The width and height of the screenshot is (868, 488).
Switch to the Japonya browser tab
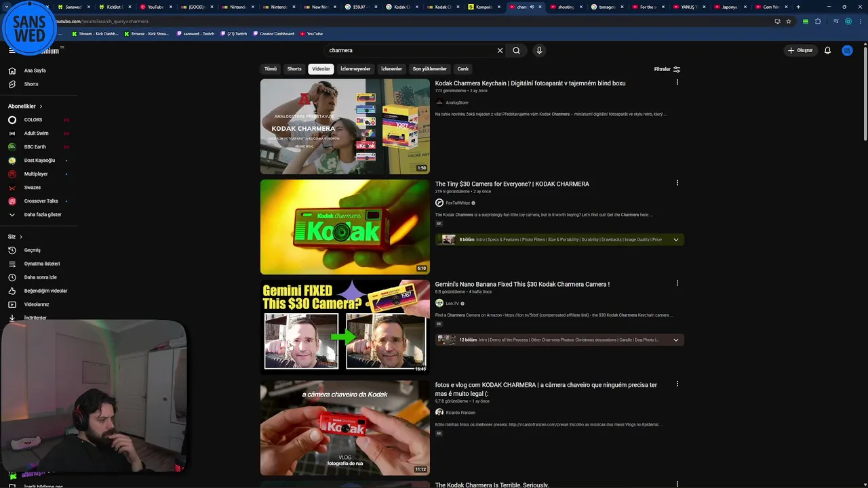[x=729, y=7]
